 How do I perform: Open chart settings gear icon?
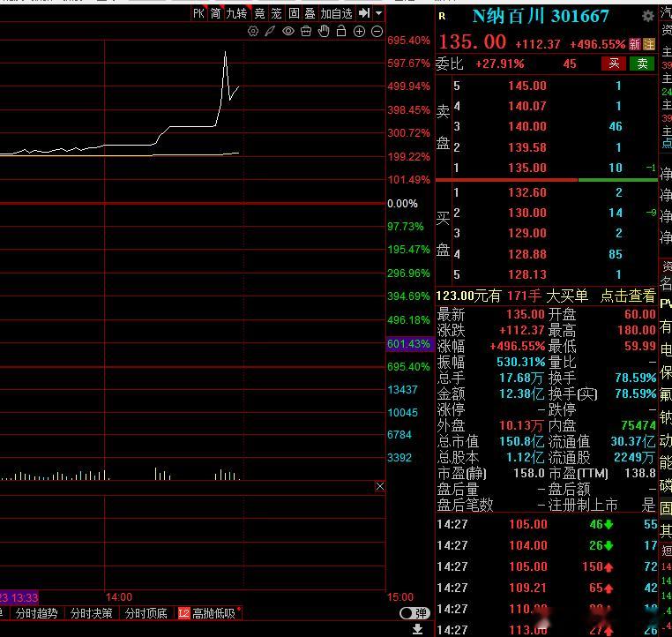coord(253,31)
